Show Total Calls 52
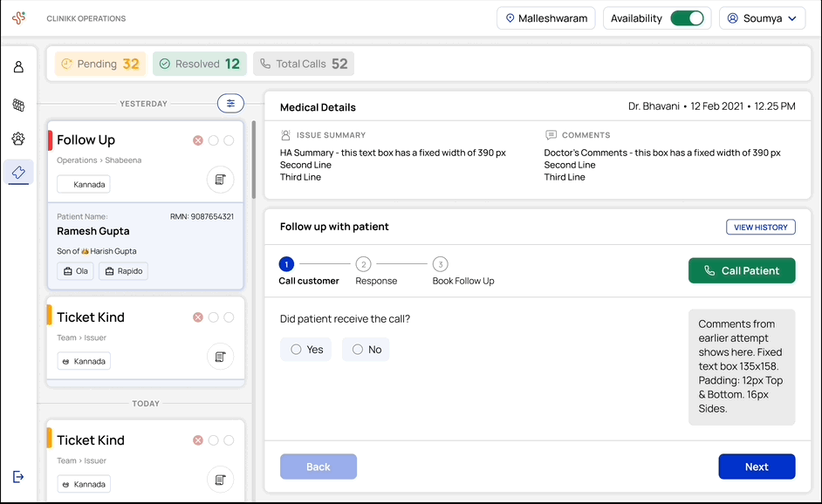This screenshot has width=822, height=504. point(304,64)
